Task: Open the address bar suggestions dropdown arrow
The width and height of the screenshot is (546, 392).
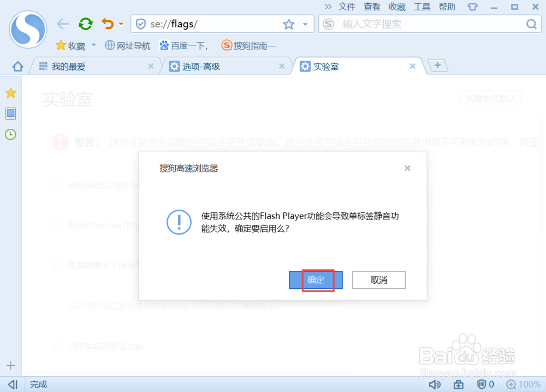Action: (x=304, y=23)
